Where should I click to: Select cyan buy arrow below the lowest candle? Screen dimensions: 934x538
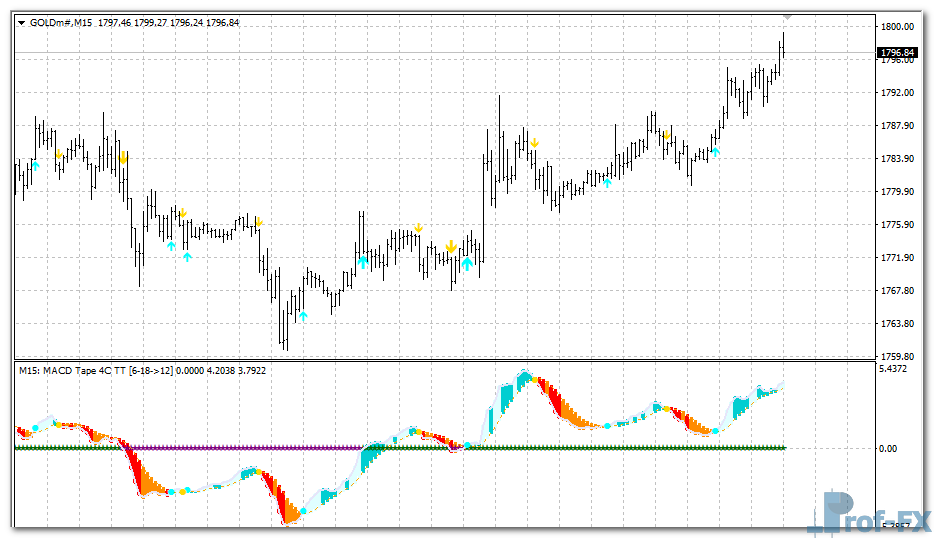tap(303, 315)
